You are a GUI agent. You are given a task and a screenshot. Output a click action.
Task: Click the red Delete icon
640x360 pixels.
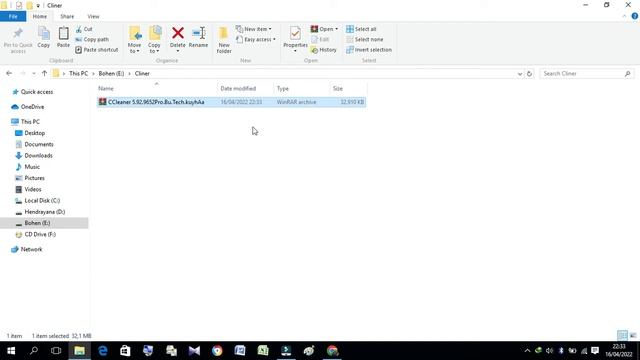[x=178, y=33]
